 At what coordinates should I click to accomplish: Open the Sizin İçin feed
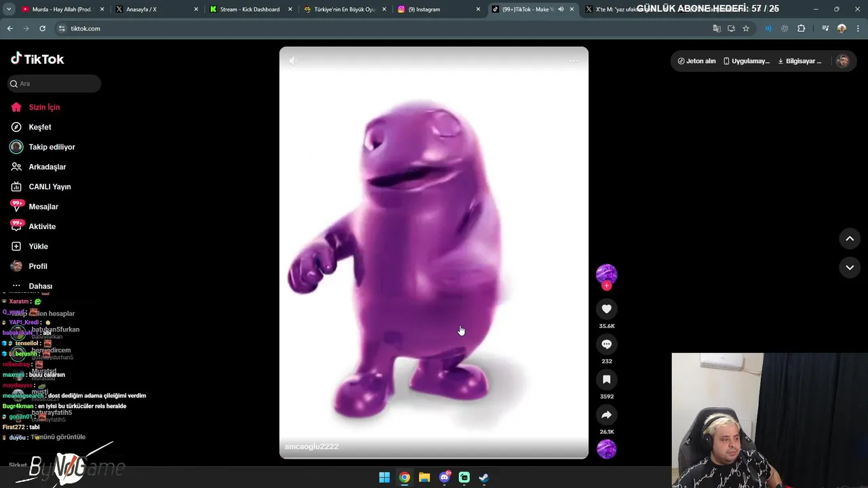(x=44, y=107)
